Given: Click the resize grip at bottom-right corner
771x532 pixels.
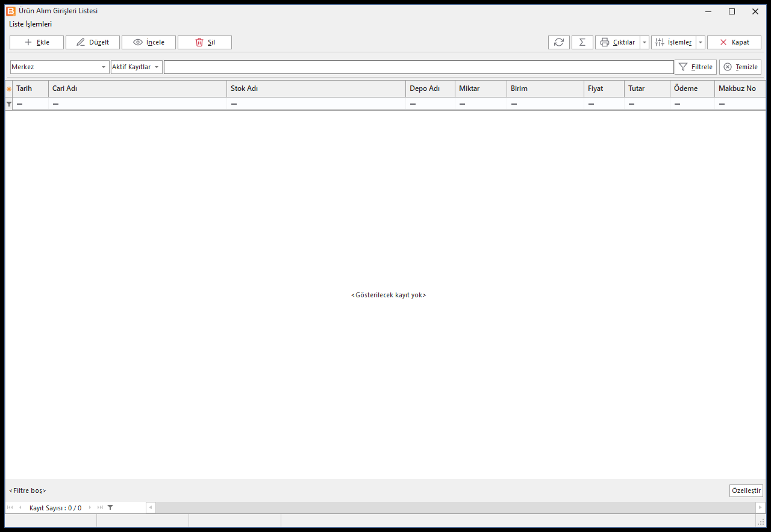Looking at the screenshot, I should [761, 522].
